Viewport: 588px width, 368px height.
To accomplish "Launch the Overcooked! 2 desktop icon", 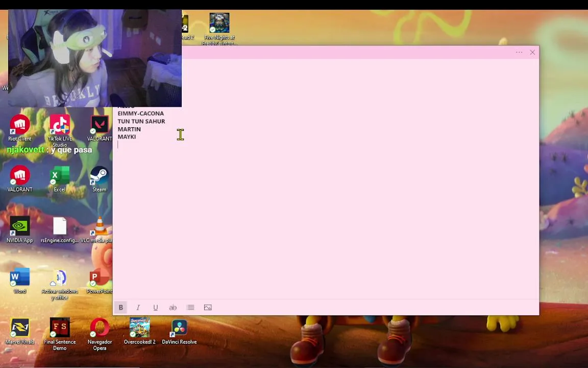I will [139, 331].
